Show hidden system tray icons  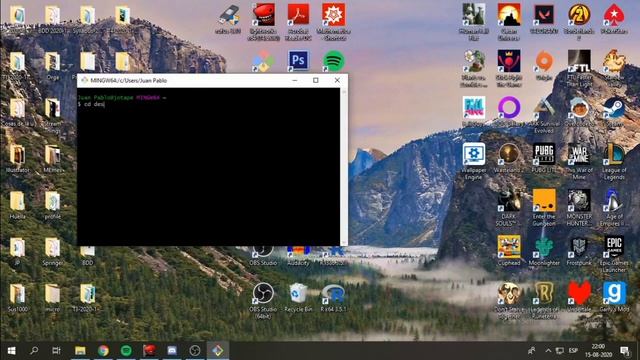pyautogui.click(x=548, y=351)
